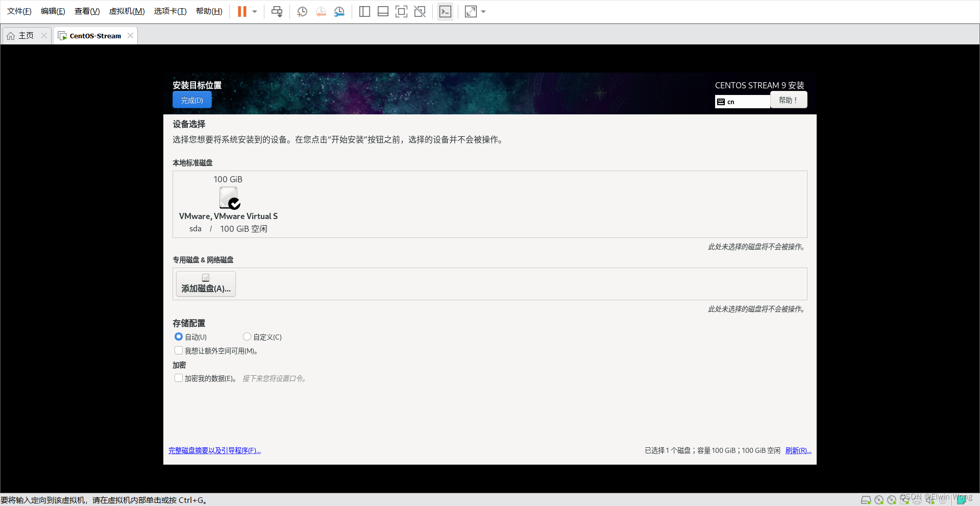The height and width of the screenshot is (506, 980).
Task: Click the revert to snapshot icon
Action: pyautogui.click(x=321, y=11)
